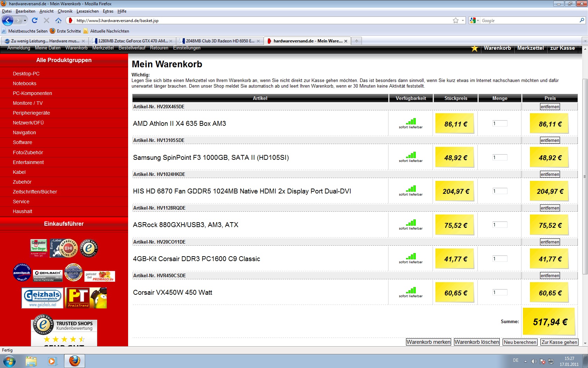Screen dimensions: 588x368
Task: Click the browser Forward arrow button
Action: tap(18, 21)
